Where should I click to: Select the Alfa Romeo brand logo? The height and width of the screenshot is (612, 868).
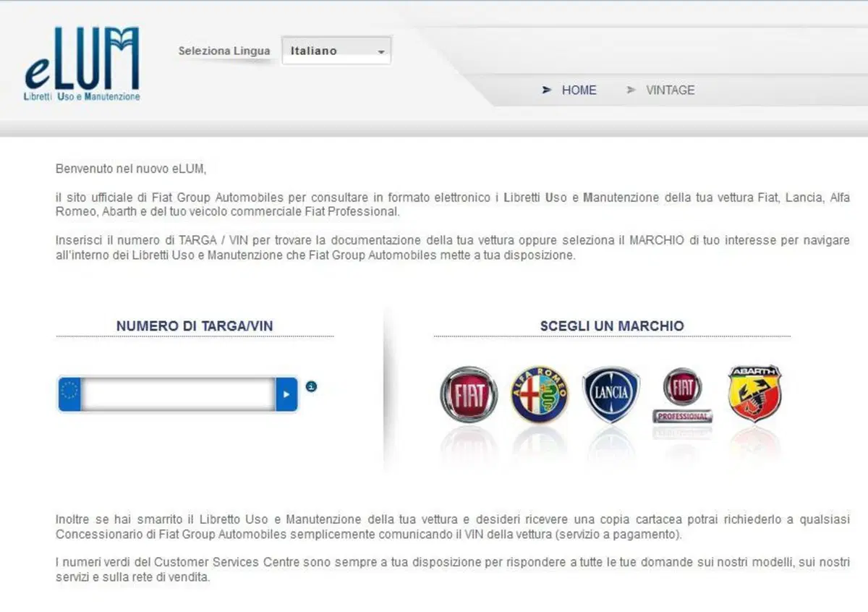tap(540, 394)
